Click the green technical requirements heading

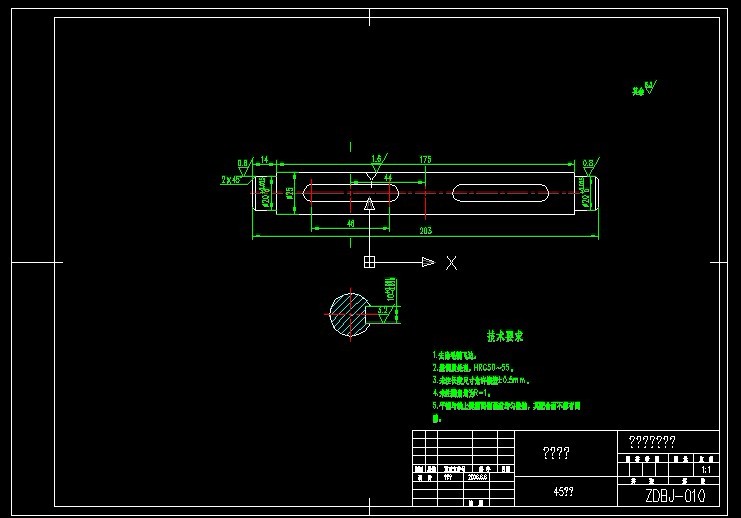(505, 336)
